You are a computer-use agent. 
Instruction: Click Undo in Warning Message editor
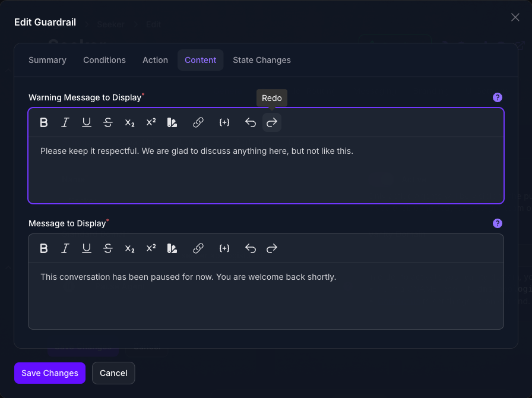pos(251,122)
